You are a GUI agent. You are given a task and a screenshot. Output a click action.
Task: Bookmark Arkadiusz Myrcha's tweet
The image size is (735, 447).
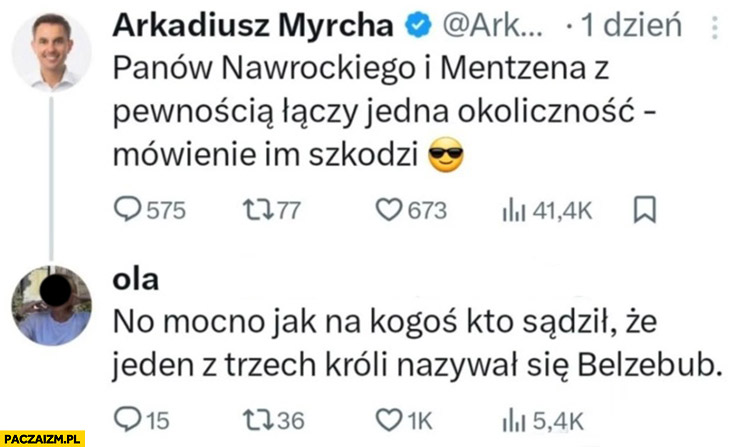[645, 210]
